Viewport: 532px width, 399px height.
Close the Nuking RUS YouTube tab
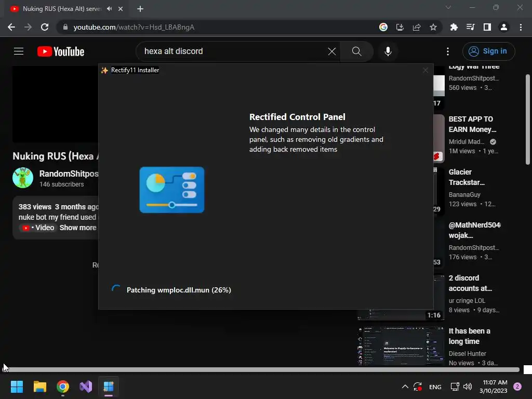point(121,9)
